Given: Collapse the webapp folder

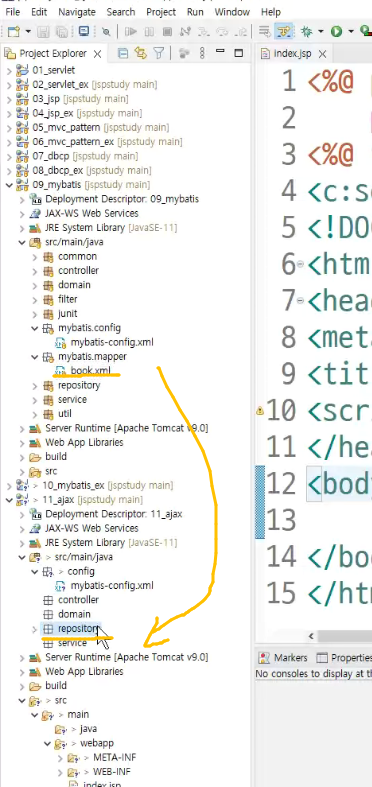Looking at the screenshot, I should (47, 743).
